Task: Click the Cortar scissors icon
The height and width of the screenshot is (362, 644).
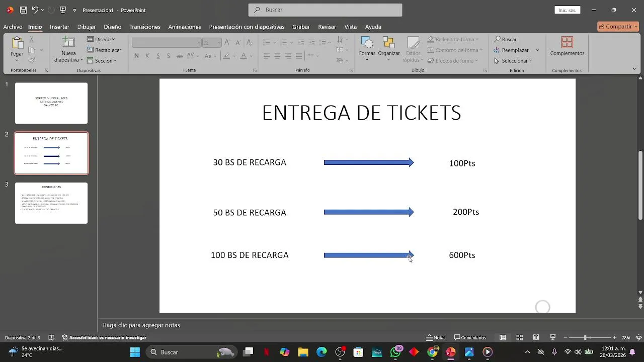Action: pyautogui.click(x=32, y=39)
